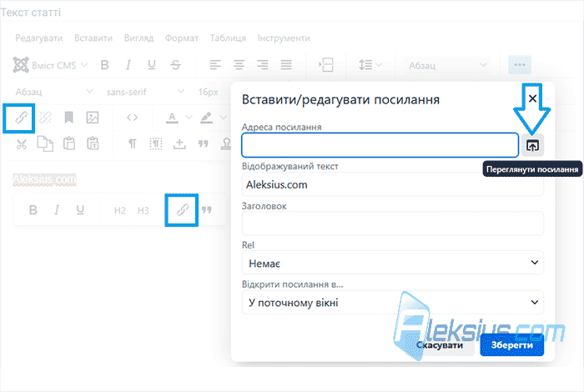Click the cut scissors icon
The height and width of the screenshot is (392, 584).
tap(21, 143)
